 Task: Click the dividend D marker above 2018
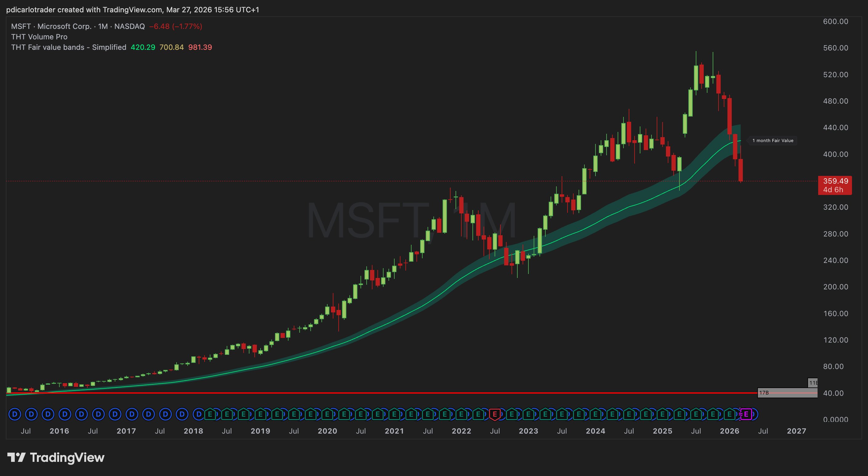pos(199,414)
